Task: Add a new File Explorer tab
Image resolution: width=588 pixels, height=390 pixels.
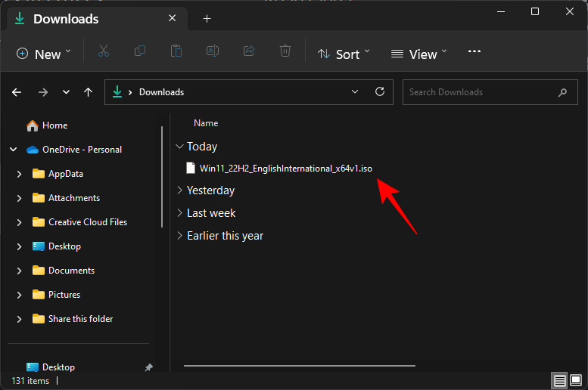Action: point(207,18)
